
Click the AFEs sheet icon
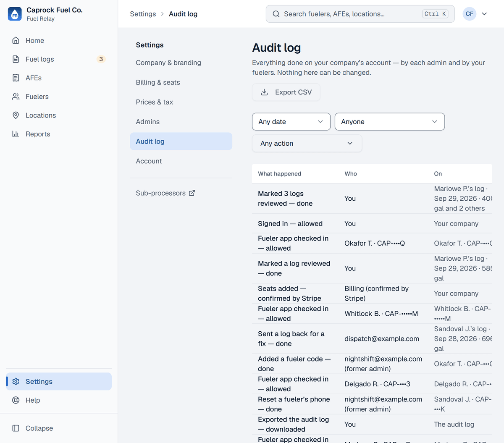coord(16,78)
